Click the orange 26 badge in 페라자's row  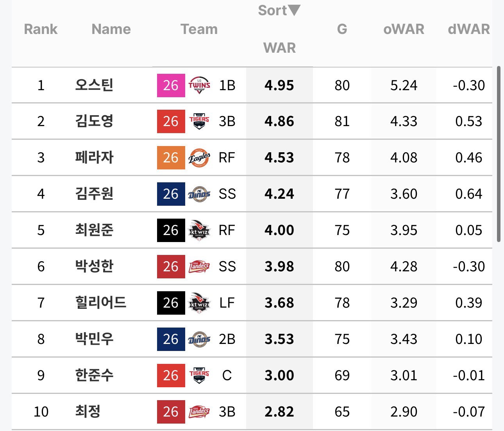point(171,157)
